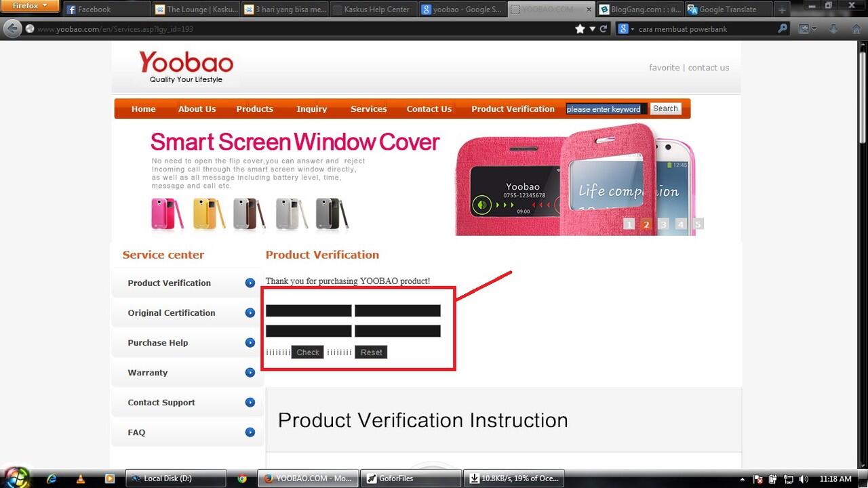The image size is (868, 488).
Task: Open Local Disk (D:) taskbar window
Action: (176, 479)
